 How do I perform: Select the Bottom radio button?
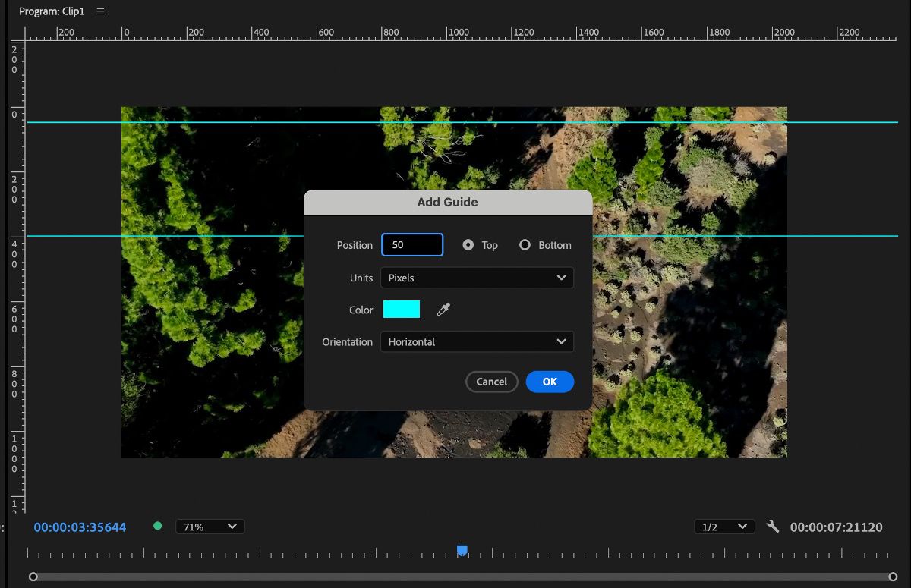[525, 245]
